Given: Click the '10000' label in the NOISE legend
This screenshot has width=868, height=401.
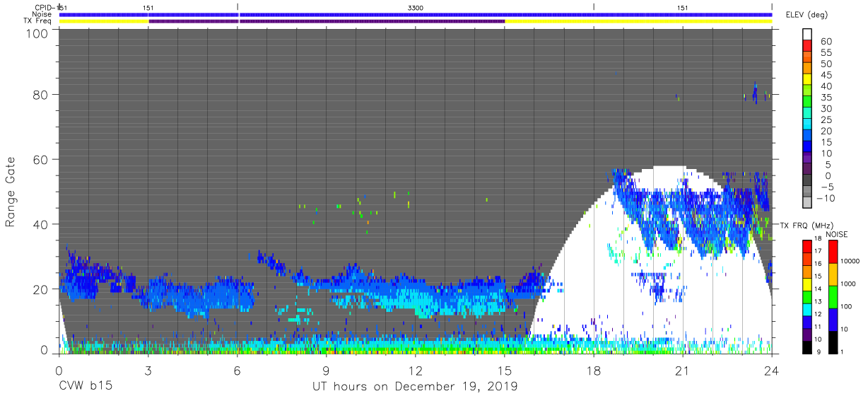Looking at the screenshot, I should click(850, 262).
